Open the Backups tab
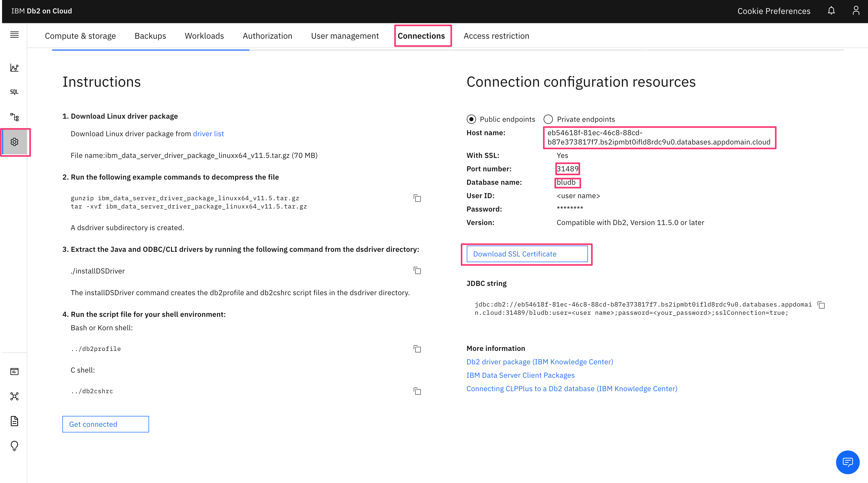The image size is (868, 483). (150, 36)
